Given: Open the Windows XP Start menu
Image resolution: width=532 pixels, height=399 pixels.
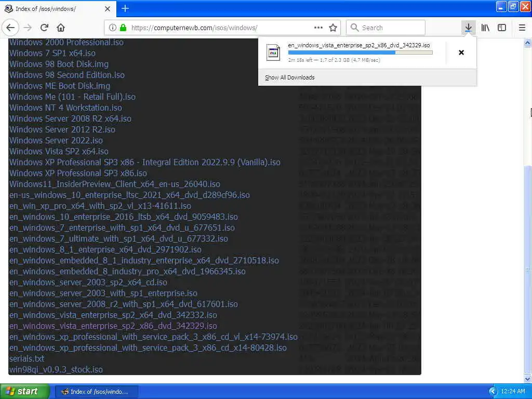Looking at the screenshot, I should pos(24,391).
